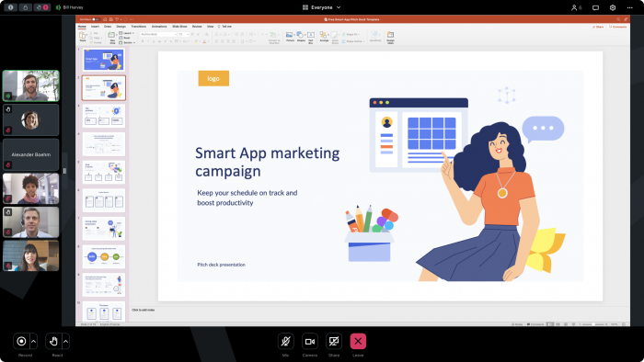Click the Paste icon in ribbon
Image resolution: width=644 pixels, height=362 pixels.
coord(83,36)
